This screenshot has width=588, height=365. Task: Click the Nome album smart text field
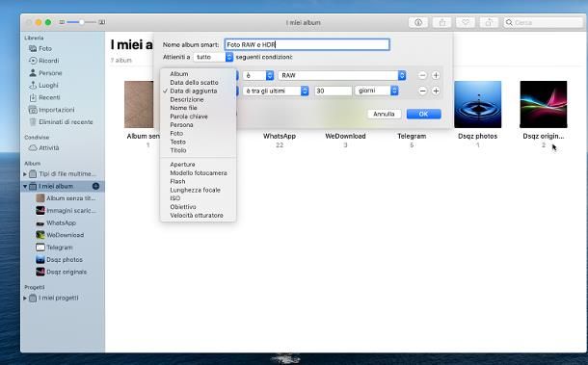(x=307, y=44)
